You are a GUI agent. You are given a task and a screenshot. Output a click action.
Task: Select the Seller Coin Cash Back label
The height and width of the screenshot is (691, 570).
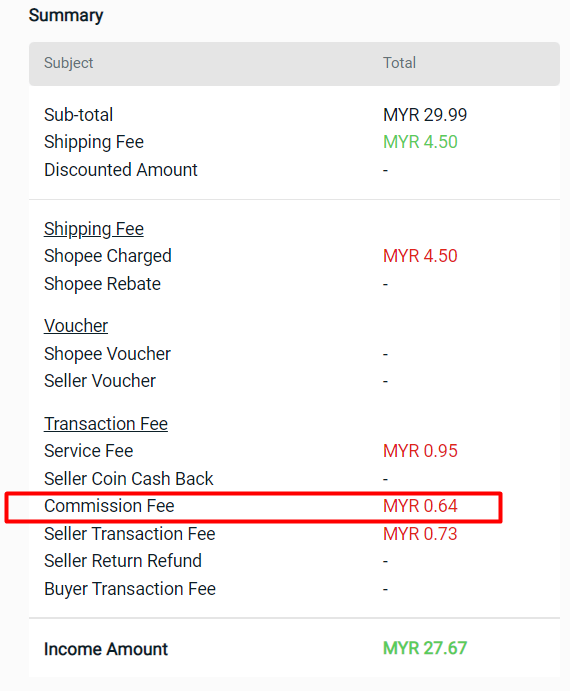(128, 479)
